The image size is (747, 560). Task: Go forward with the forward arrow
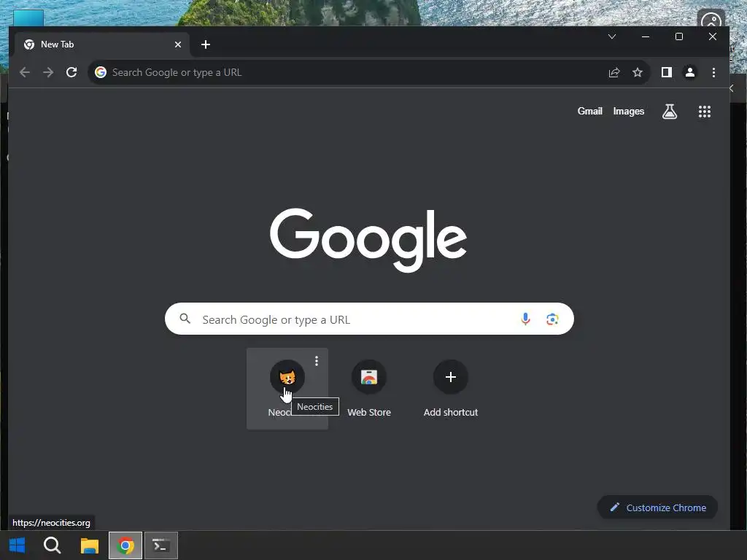tap(48, 72)
